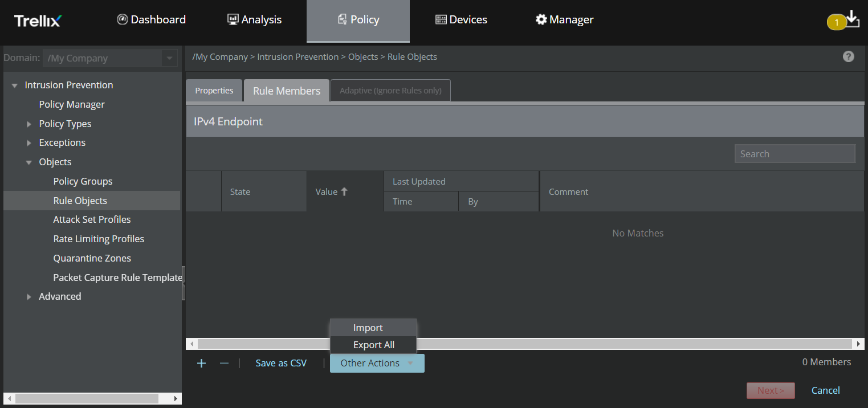Click the Value ascending sort arrow
This screenshot has height=408, width=868.
(344, 191)
